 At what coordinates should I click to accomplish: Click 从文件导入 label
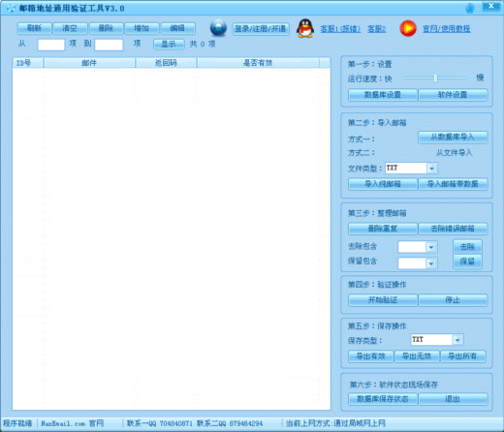(455, 153)
